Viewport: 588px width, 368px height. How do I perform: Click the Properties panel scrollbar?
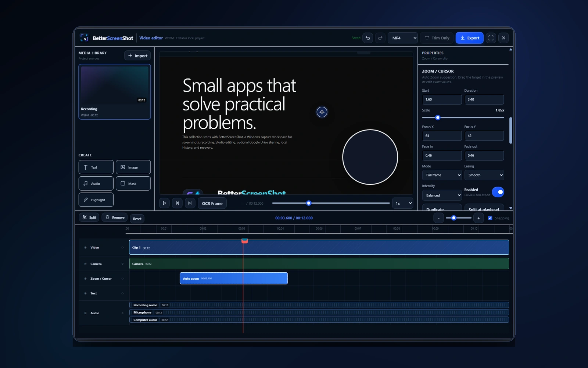coord(511,130)
